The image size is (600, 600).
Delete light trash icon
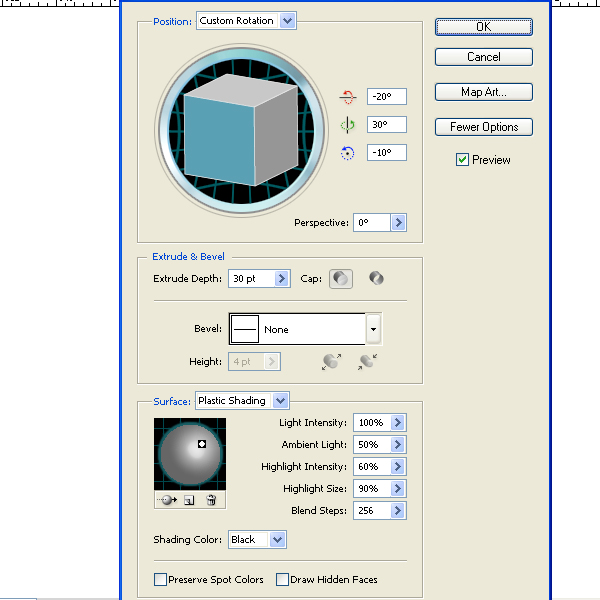pos(211,500)
